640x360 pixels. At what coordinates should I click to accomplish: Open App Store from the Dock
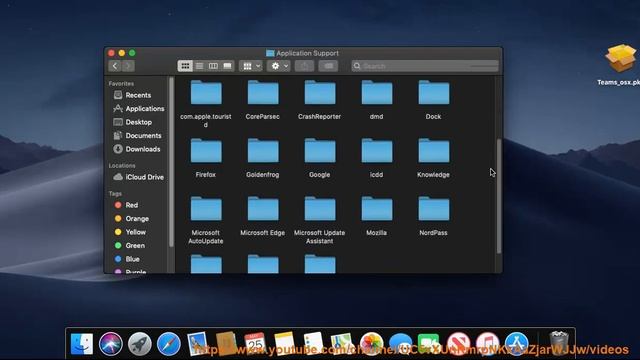(516, 344)
